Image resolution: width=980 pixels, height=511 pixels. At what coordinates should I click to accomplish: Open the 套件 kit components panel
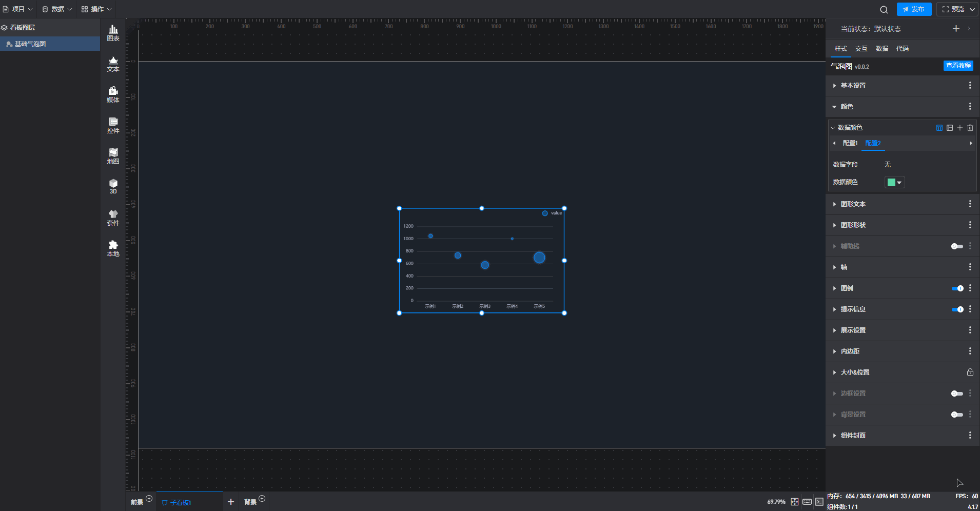[113, 218]
